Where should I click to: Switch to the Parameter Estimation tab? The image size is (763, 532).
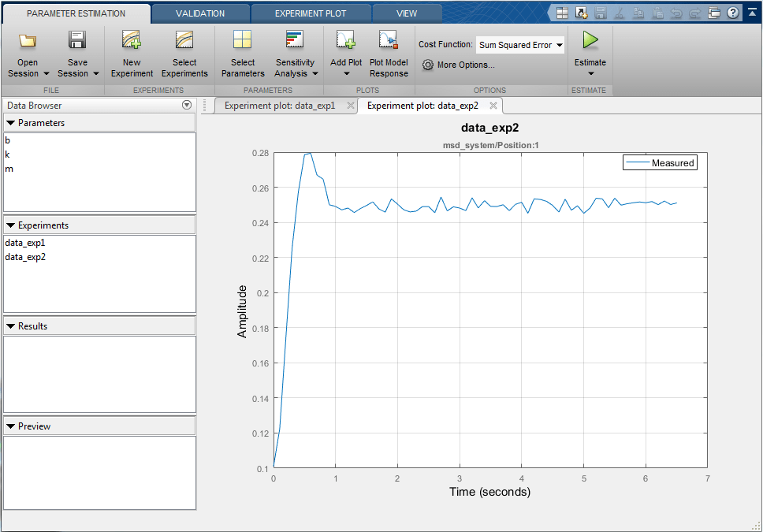pyautogui.click(x=76, y=13)
